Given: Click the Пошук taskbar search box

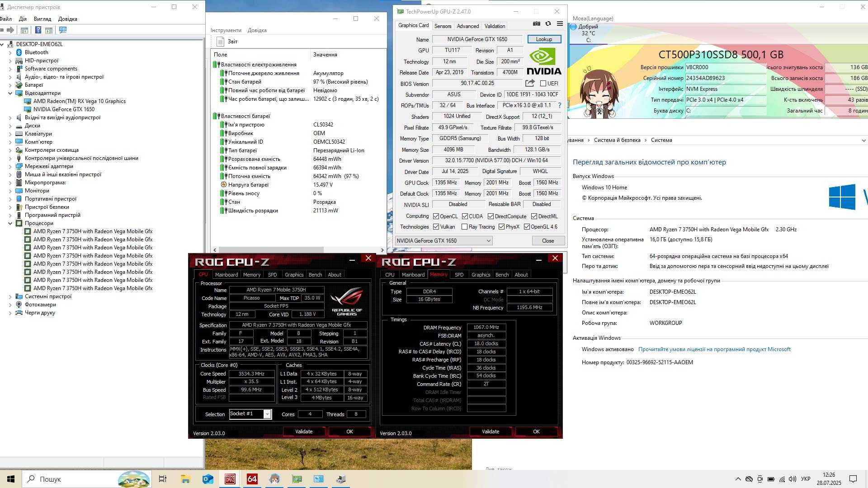Looking at the screenshot, I should tap(86, 479).
